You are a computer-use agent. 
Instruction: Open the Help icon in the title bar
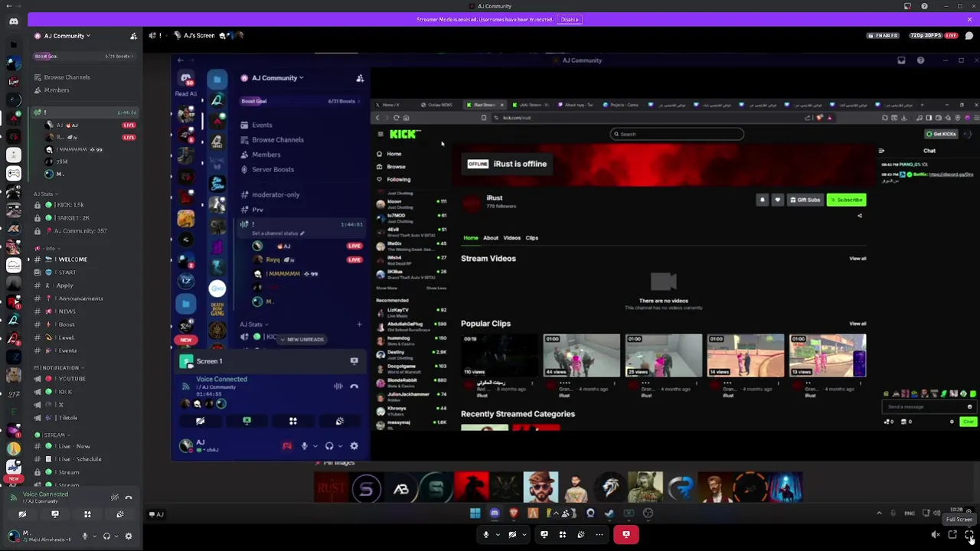pyautogui.click(x=924, y=6)
